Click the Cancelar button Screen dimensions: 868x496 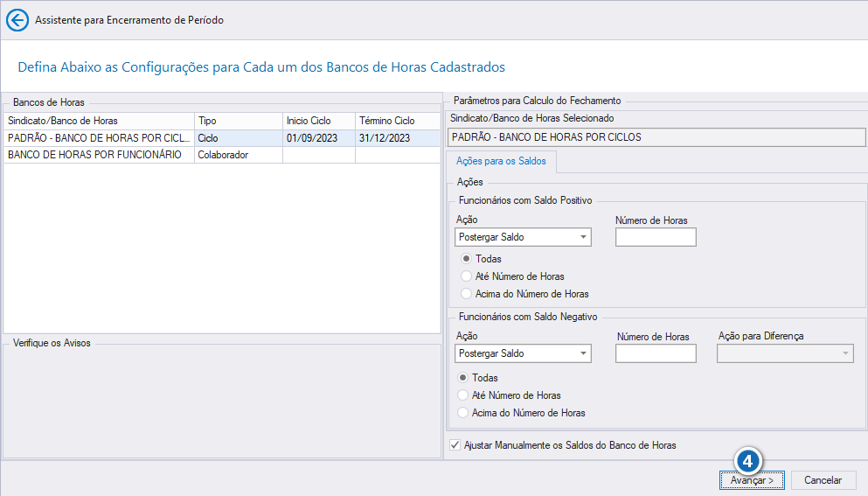pos(823,480)
